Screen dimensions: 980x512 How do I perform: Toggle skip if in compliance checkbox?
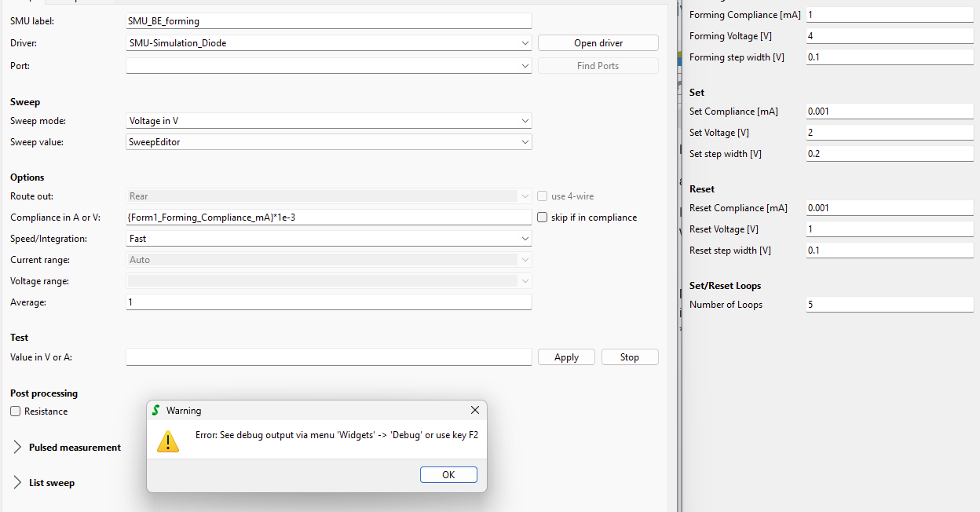tap(543, 218)
